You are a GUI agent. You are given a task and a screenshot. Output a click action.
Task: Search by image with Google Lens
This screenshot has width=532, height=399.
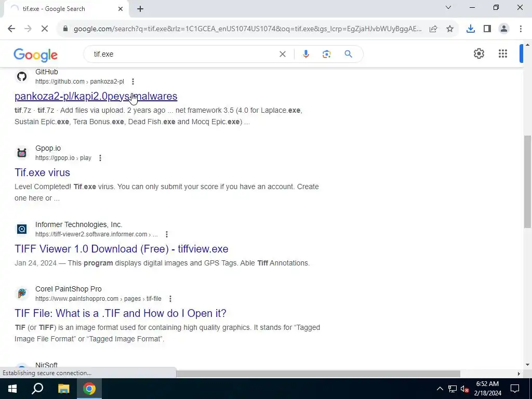point(326,54)
